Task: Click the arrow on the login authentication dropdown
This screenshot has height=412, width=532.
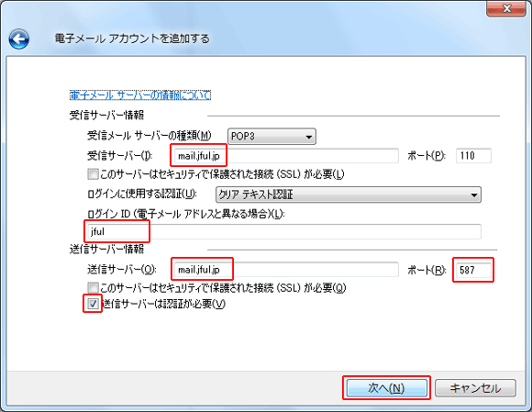Action: (474, 195)
